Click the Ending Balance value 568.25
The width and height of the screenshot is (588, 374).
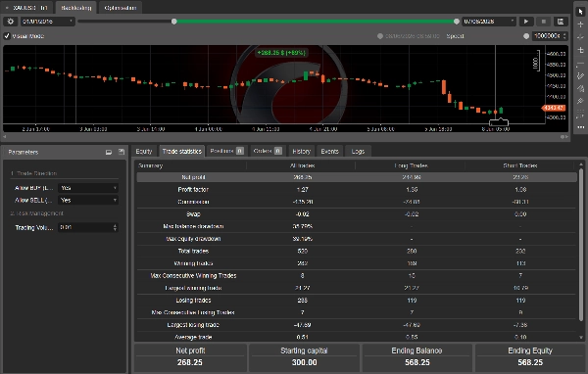click(417, 362)
